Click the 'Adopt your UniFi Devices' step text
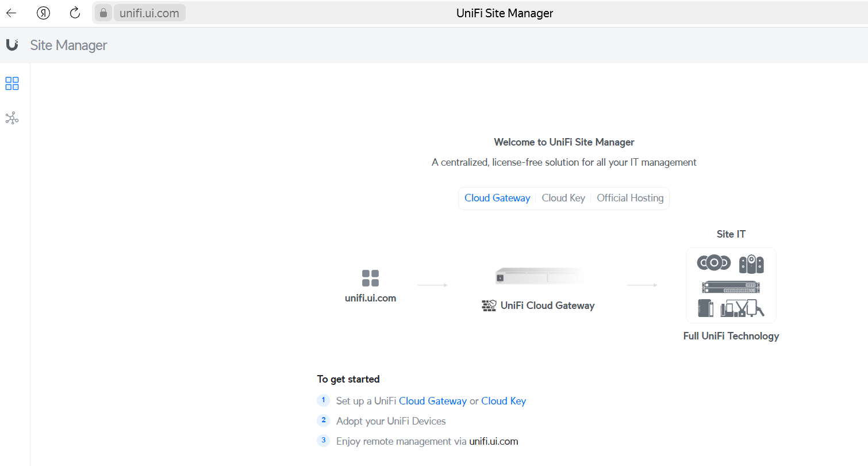Screen dimensions: 868x466 pyautogui.click(x=391, y=421)
